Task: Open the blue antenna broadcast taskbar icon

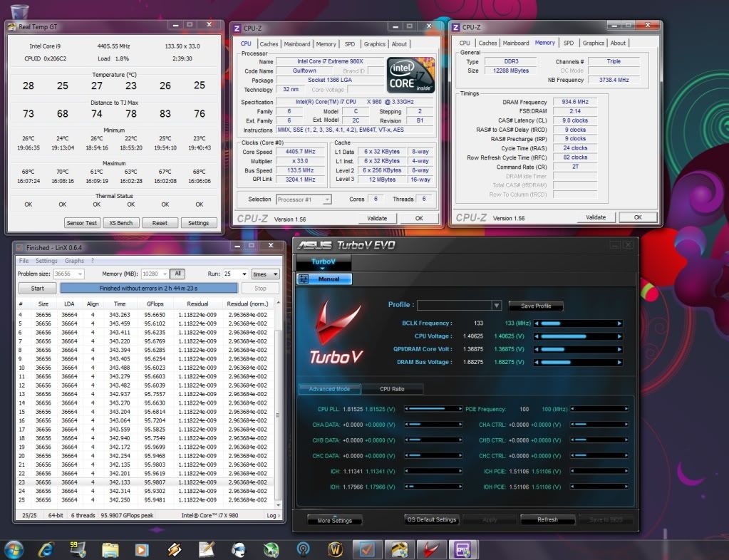Action: pyautogui.click(x=303, y=550)
